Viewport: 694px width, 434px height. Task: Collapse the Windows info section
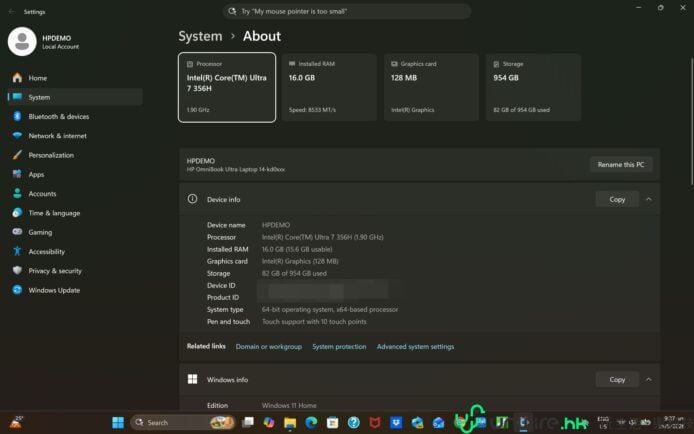click(x=649, y=379)
